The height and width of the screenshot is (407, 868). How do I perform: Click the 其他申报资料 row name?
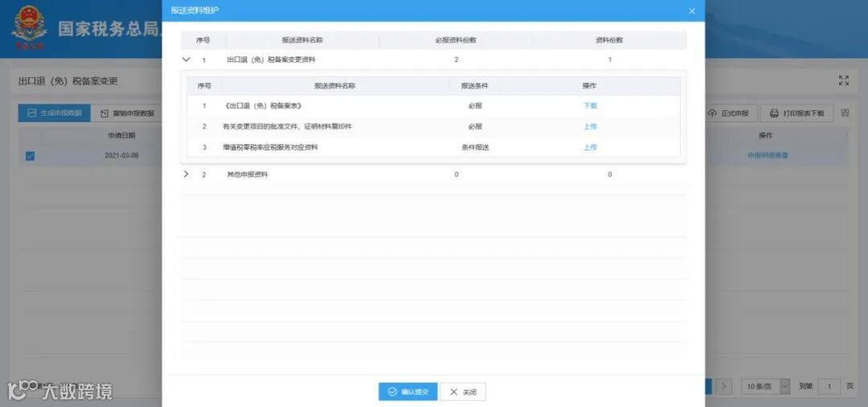248,175
